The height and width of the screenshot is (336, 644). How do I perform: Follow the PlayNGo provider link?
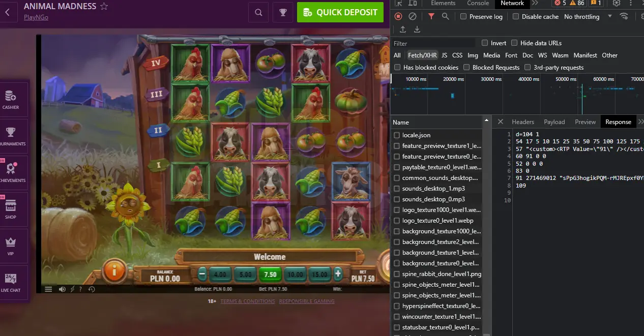[36, 17]
